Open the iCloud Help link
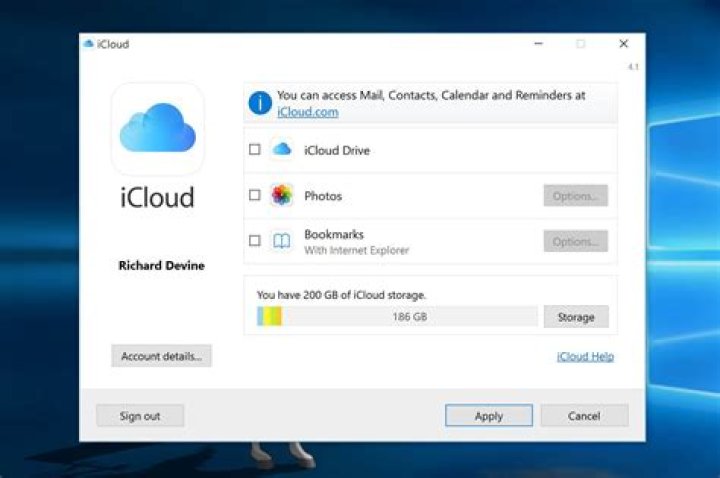 click(x=585, y=356)
